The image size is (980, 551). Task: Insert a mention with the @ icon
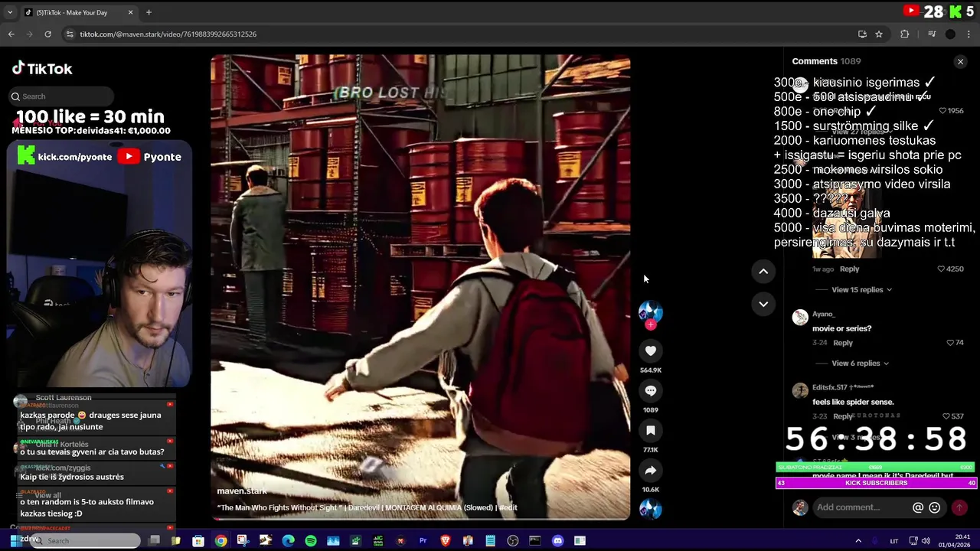point(918,507)
